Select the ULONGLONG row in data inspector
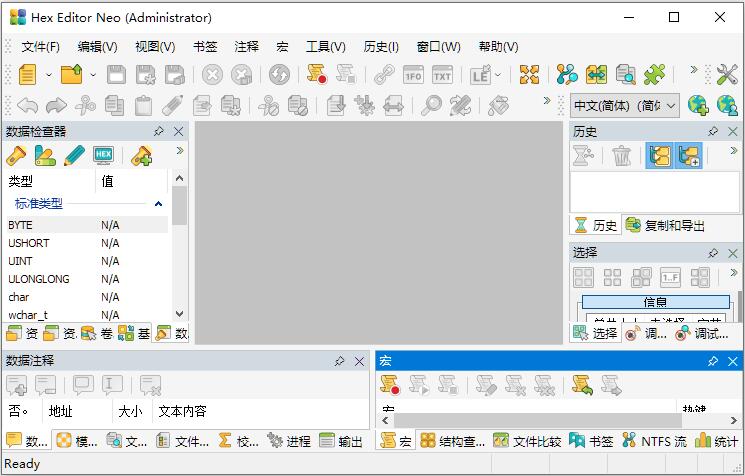The image size is (745, 476). [x=87, y=279]
